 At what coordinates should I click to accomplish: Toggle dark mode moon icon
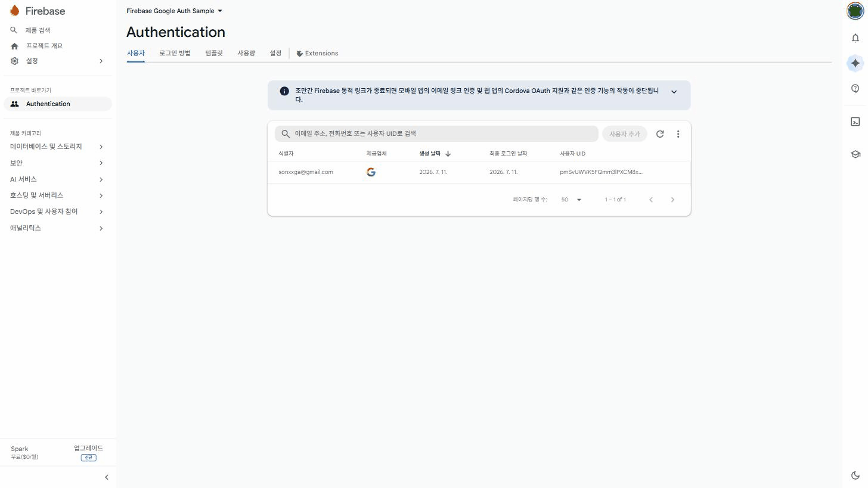pyautogui.click(x=855, y=475)
